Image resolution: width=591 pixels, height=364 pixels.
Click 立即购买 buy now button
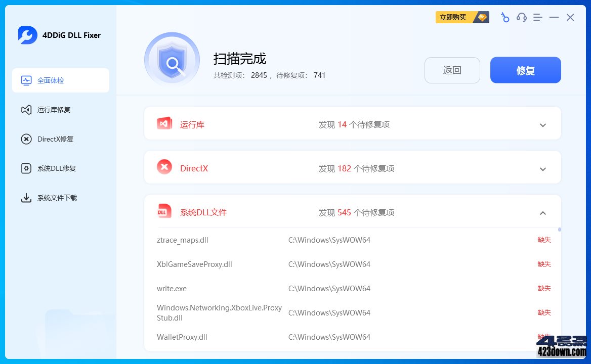(462, 17)
